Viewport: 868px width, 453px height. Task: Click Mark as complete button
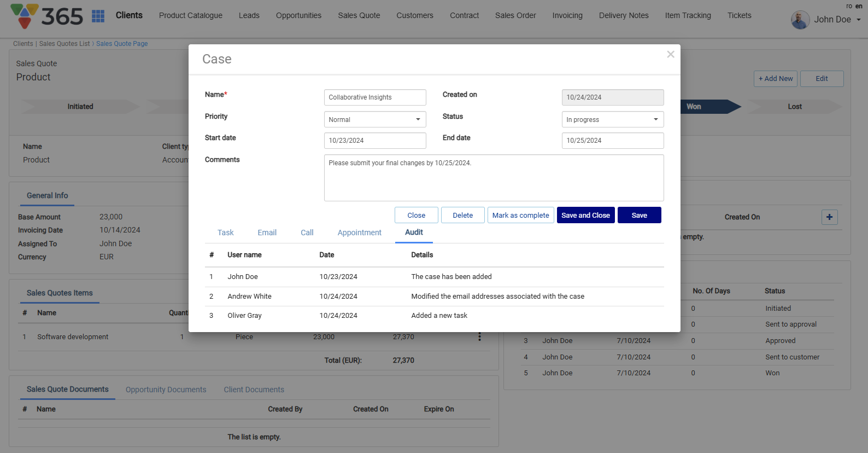tap(520, 215)
